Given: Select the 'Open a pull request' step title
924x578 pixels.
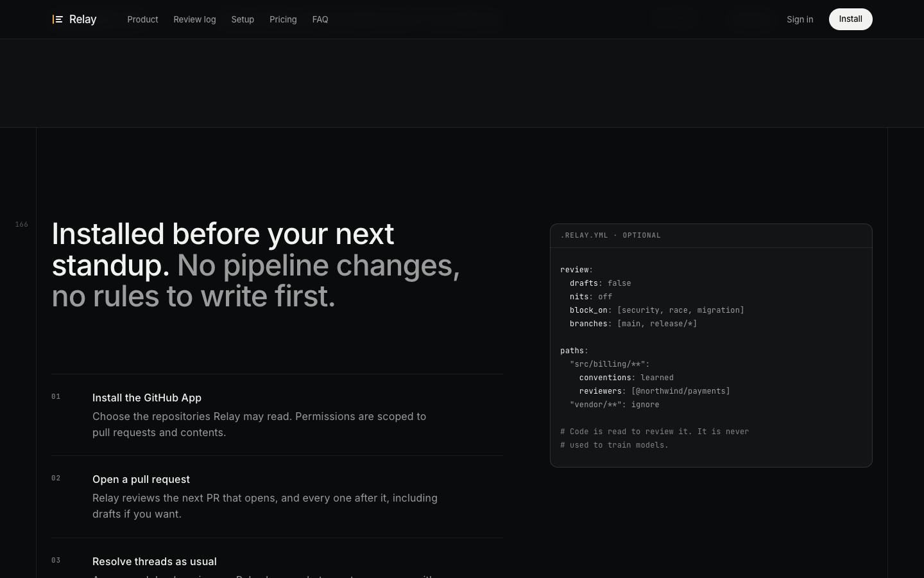Looking at the screenshot, I should [141, 479].
